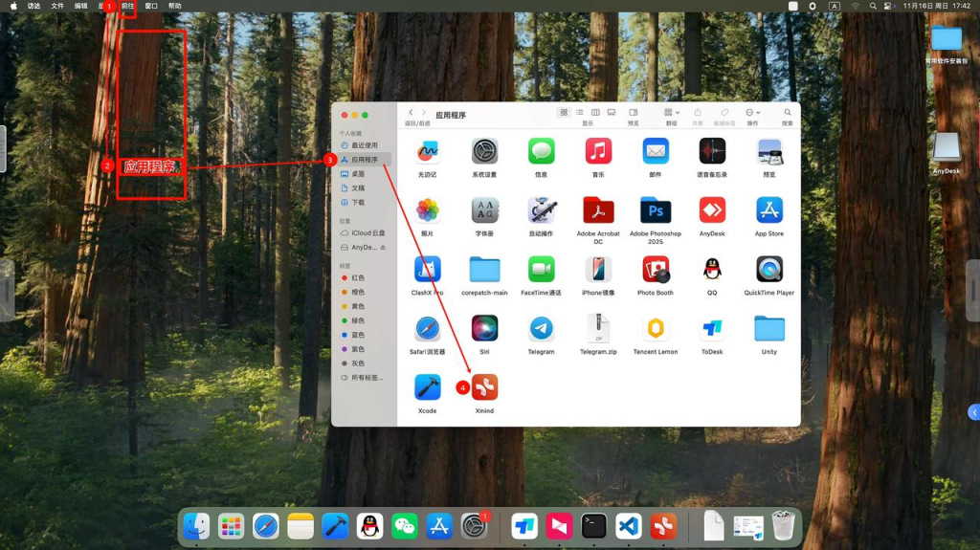This screenshot has height=550, width=980.
Task: Switch Finder to gallery view
Action: point(612,113)
